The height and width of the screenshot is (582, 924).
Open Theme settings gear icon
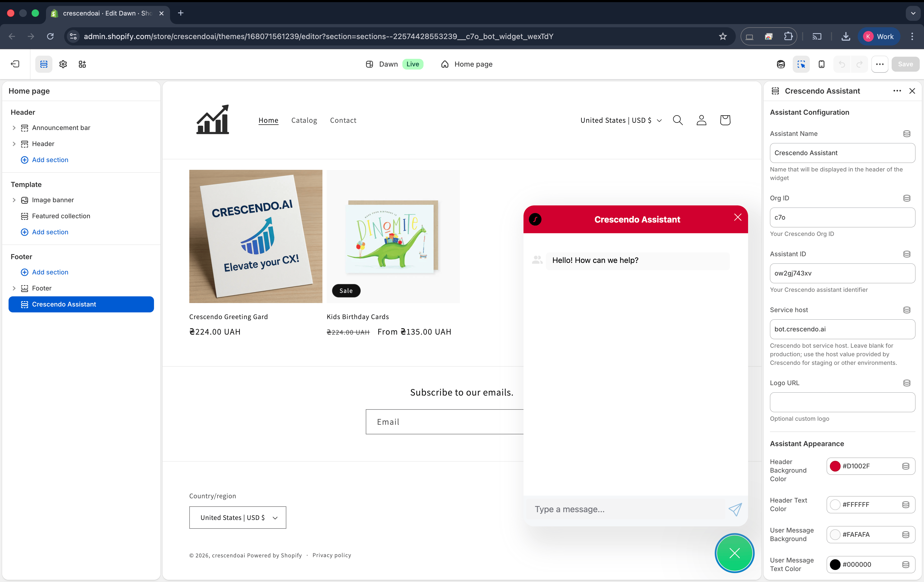63,64
